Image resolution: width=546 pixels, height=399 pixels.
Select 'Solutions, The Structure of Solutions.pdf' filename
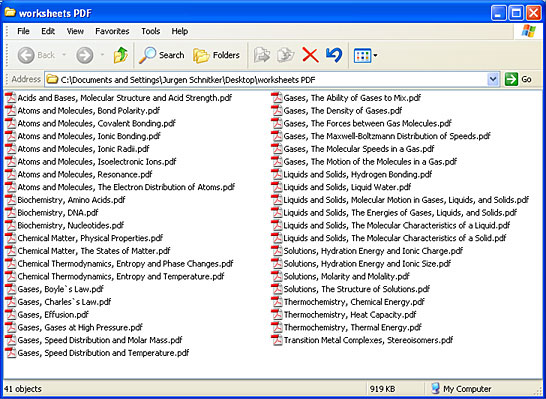357,289
